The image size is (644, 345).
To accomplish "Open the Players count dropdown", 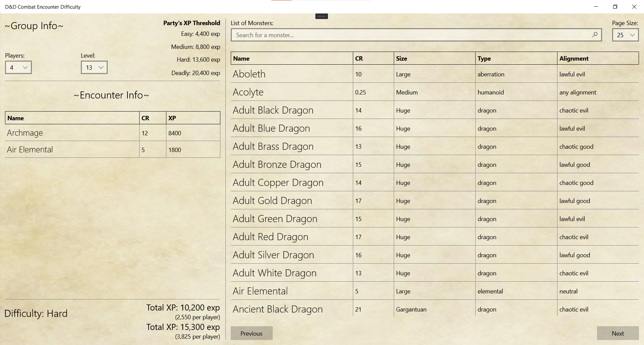I will [18, 67].
